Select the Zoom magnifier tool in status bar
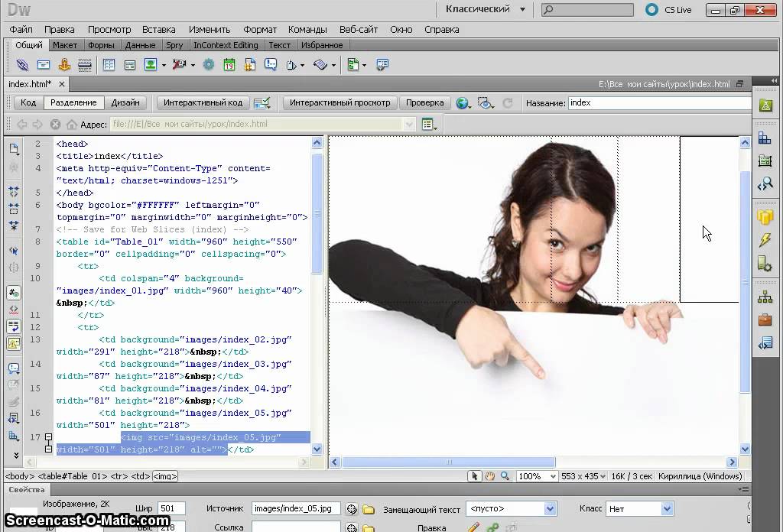 pos(505,476)
